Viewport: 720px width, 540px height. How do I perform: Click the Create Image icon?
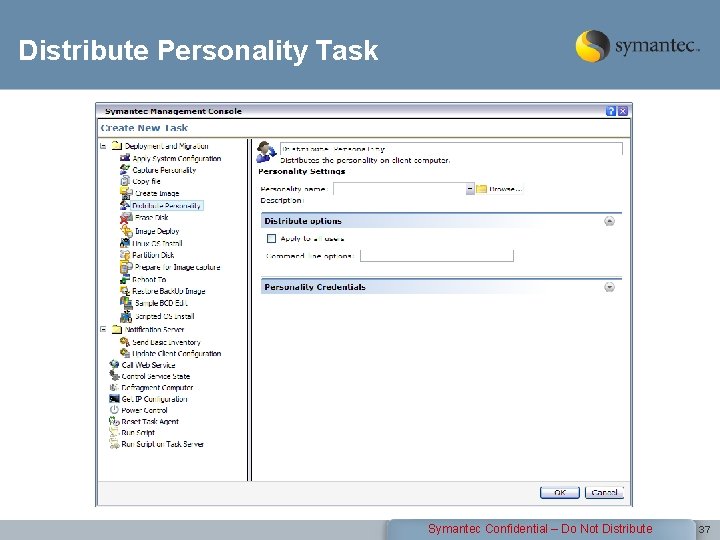click(126, 193)
